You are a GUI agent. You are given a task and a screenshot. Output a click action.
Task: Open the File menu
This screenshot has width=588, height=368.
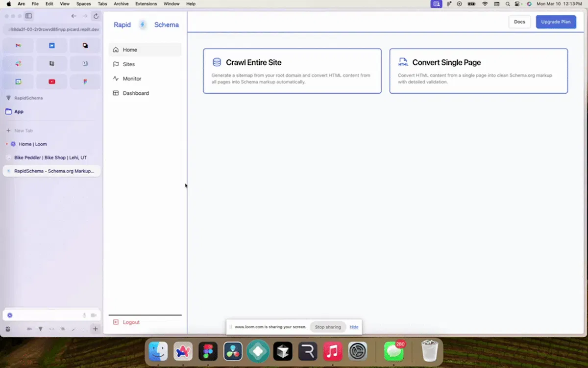click(x=35, y=3)
